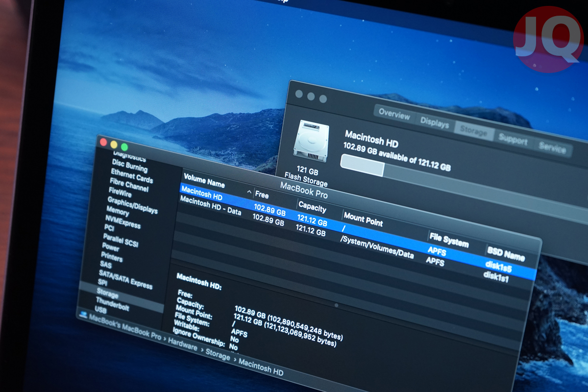Select Thunderbolt in the sidebar
588x392 pixels.
[x=112, y=304]
